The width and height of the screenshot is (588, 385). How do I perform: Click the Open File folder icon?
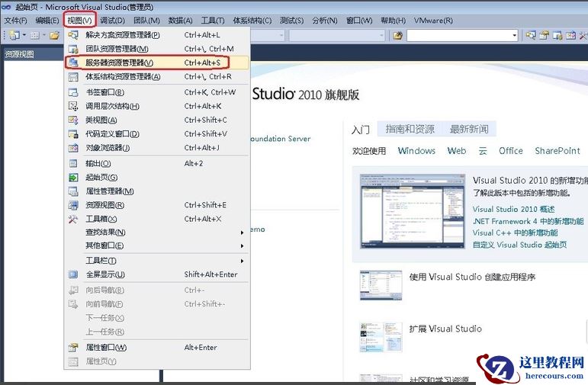click(55, 36)
